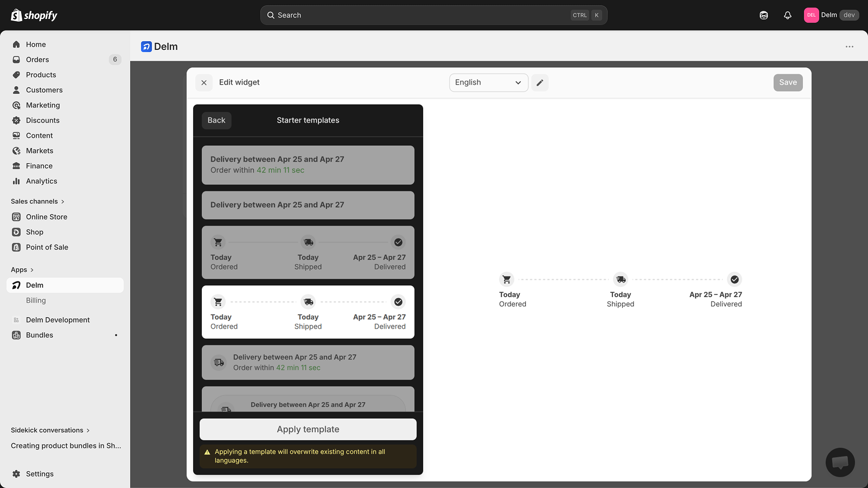Open the page overflow menu
The width and height of the screenshot is (868, 488).
pyautogui.click(x=849, y=47)
